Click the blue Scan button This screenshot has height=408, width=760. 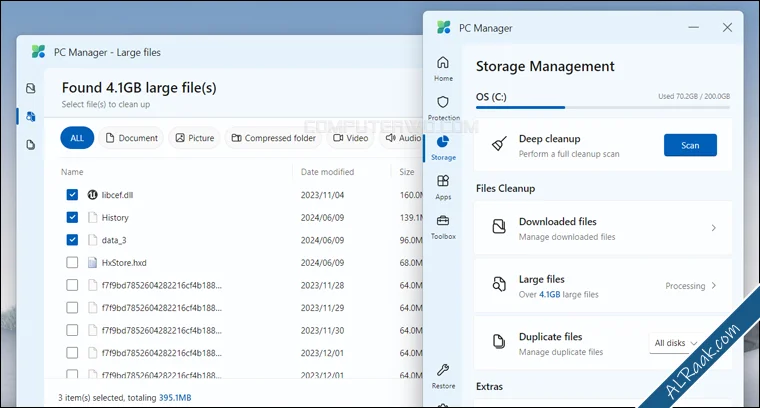(690, 145)
